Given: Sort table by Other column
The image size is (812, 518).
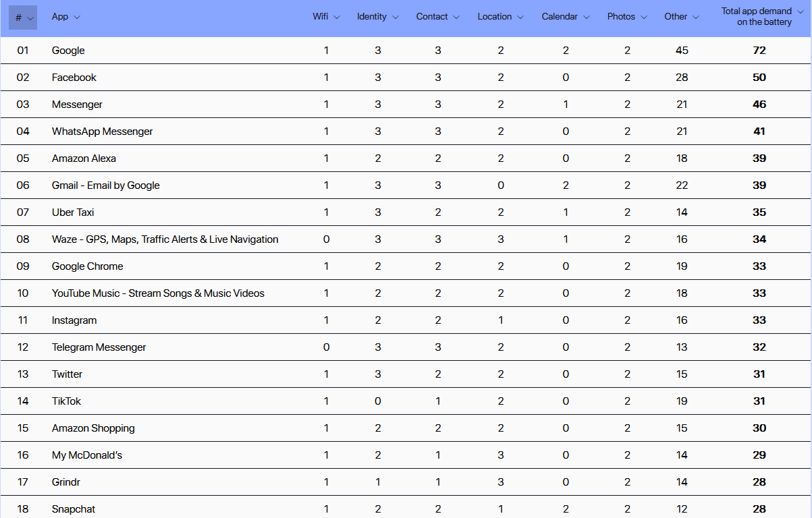Looking at the screenshot, I should pos(682,17).
